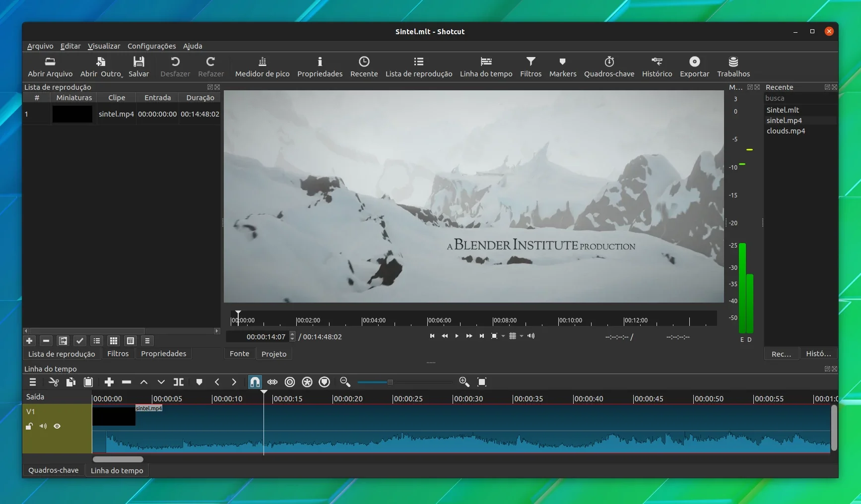Add a marker on the timeline

pyautogui.click(x=199, y=382)
